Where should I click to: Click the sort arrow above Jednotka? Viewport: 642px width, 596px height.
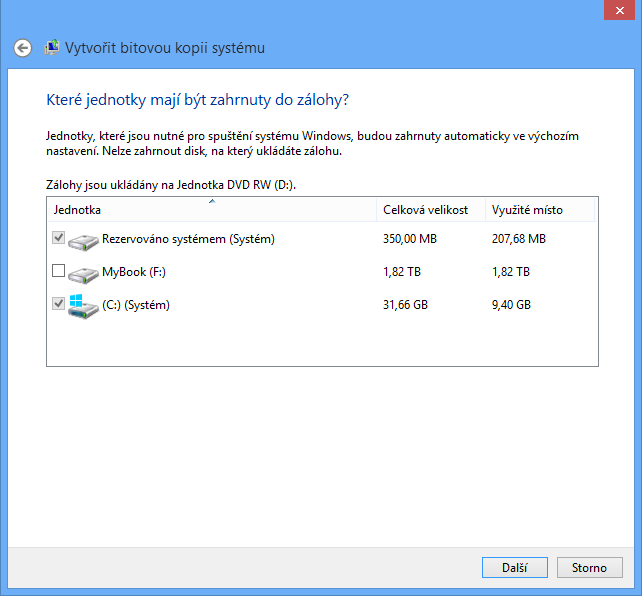click(212, 202)
